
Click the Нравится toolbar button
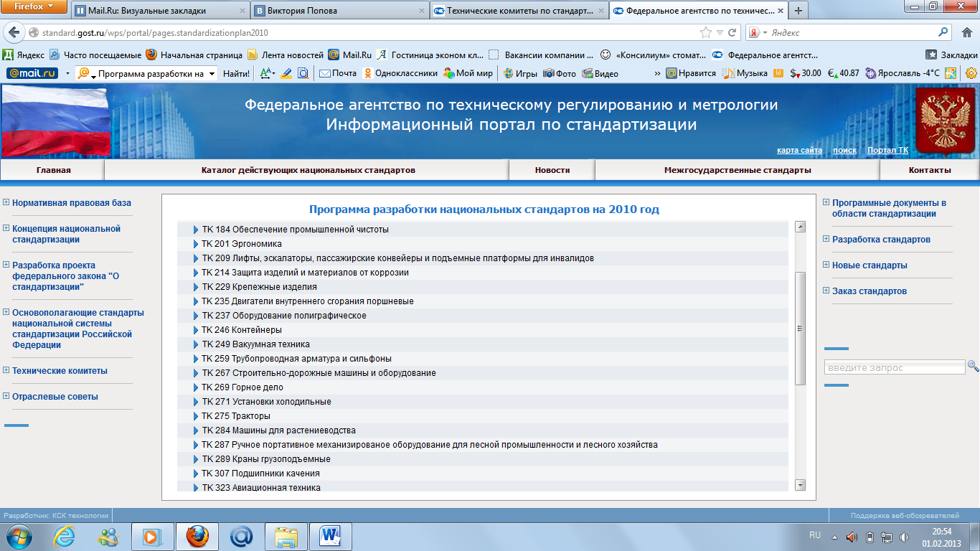691,73
